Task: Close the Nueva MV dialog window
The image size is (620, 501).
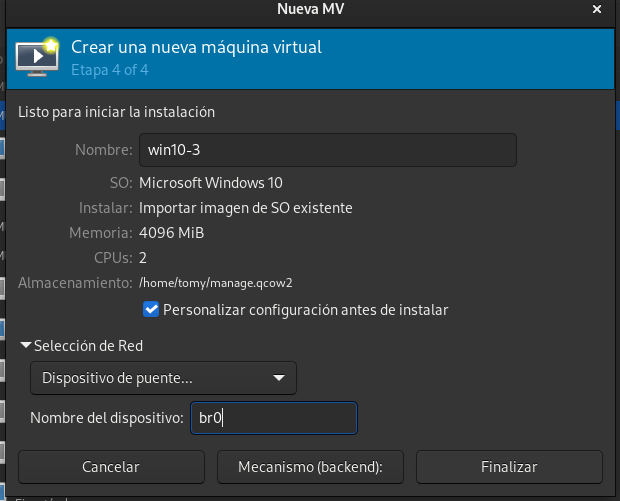Action: tap(597, 10)
